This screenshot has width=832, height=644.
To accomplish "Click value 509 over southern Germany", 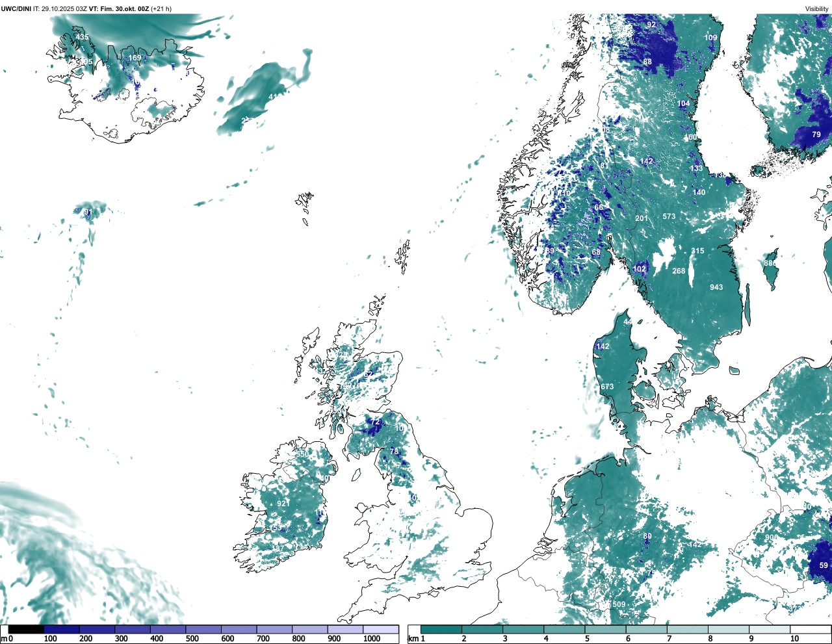I will [619, 604].
